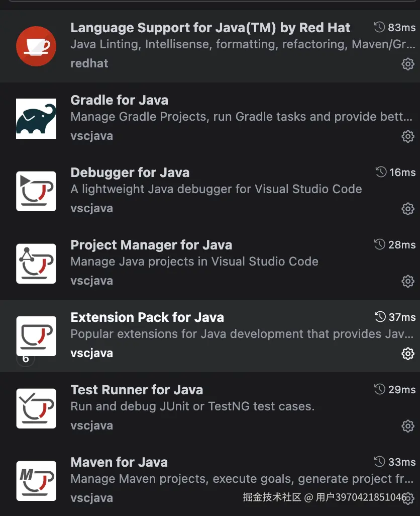Select the Maven for Java extension title
The width and height of the screenshot is (420, 516).
pyautogui.click(x=119, y=462)
